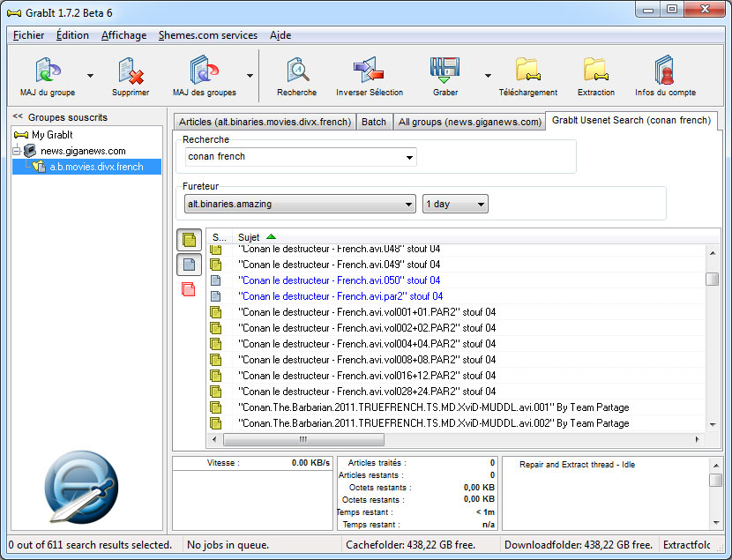Screen dimensions: 732x560
Task: Click the red pages filter icon
Action: point(189,289)
